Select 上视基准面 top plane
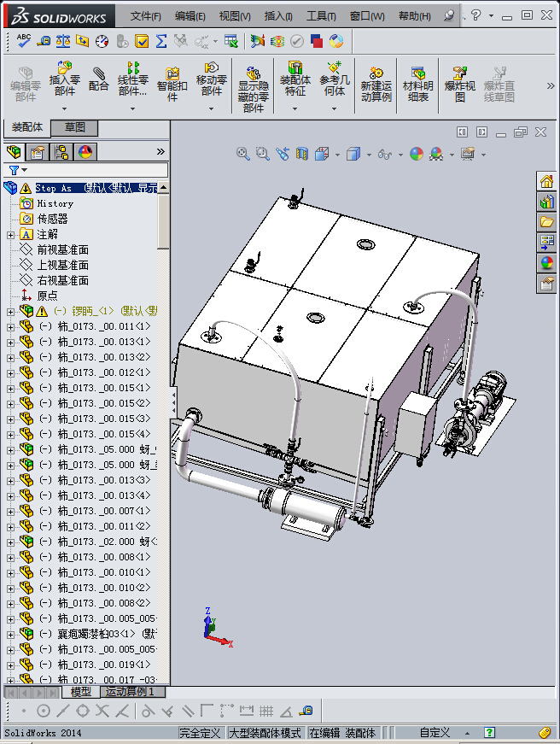Screen dimensions: 560x744 63,266
